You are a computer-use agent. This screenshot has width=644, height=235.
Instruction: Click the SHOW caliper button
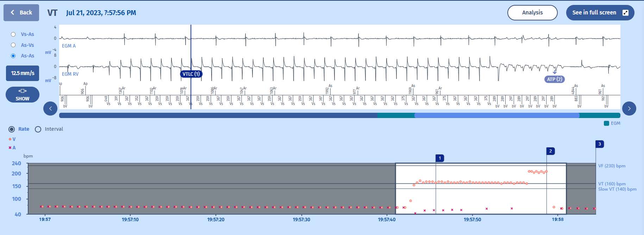pos(23,95)
